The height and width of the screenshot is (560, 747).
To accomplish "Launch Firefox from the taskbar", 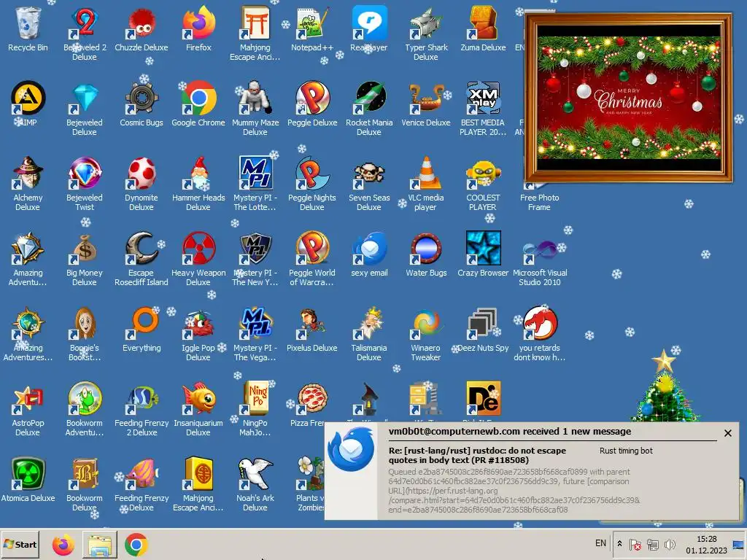I will (63, 545).
